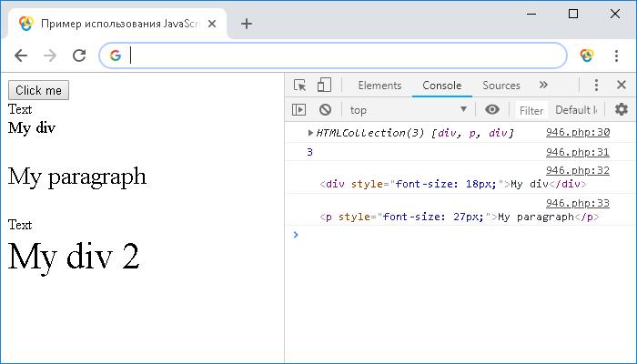The image size is (637, 364).
Task: Expand the HTMLCollection(3) entry
Action: tap(311, 133)
